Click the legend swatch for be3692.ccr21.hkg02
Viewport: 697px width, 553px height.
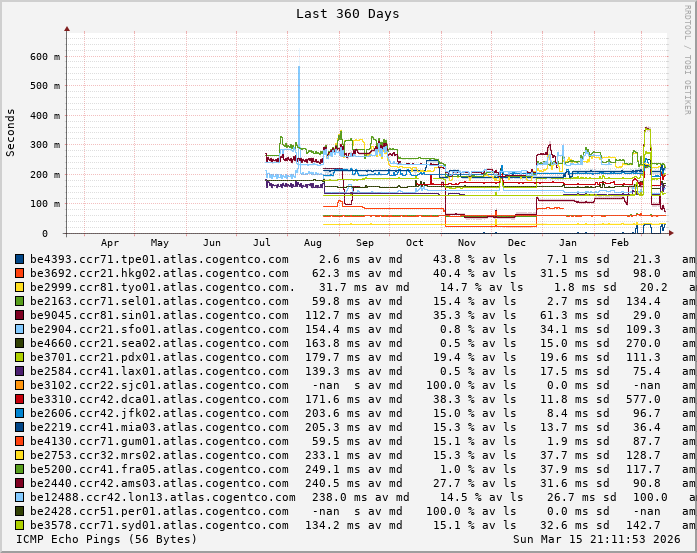click(x=20, y=273)
